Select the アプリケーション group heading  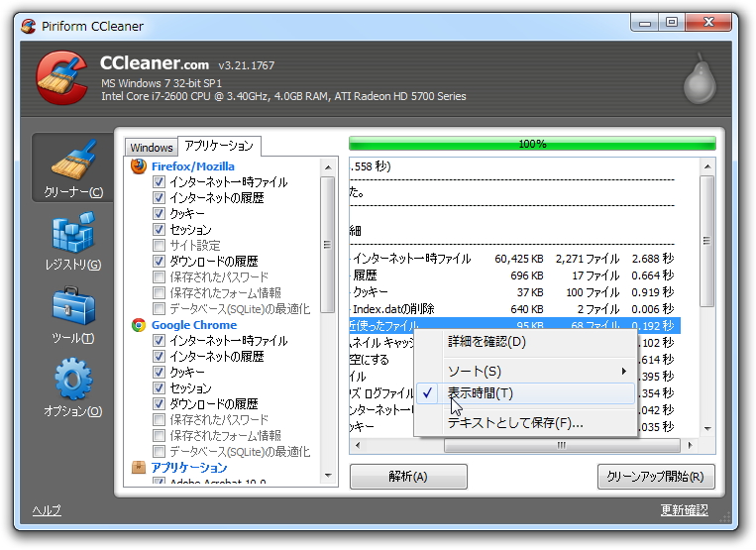click(189, 468)
